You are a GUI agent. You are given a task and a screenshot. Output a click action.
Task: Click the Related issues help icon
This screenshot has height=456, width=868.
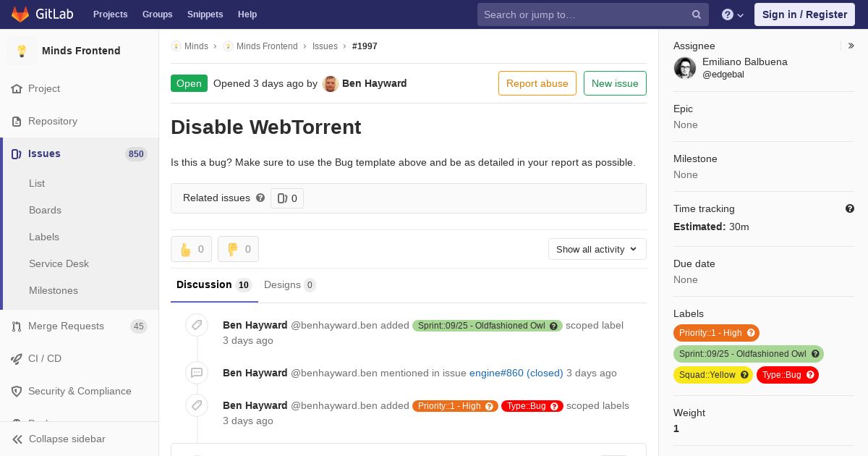260,198
